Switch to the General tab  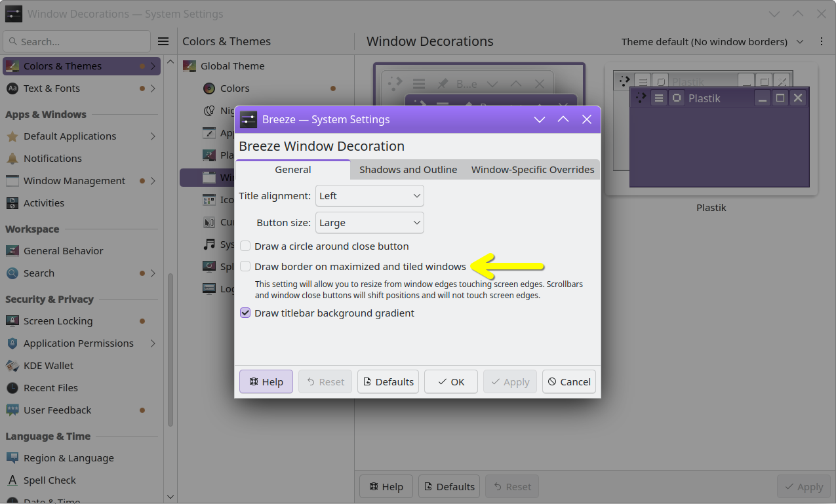point(293,170)
